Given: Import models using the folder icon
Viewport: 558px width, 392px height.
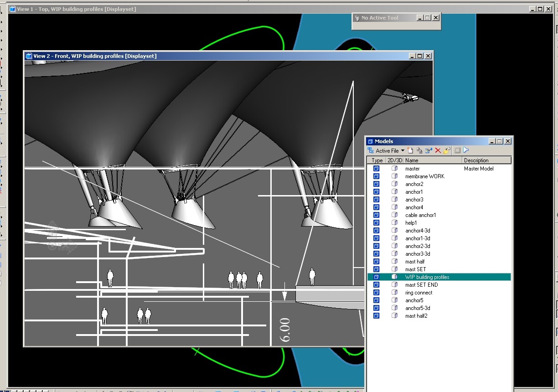Looking at the screenshot, I should coord(446,150).
